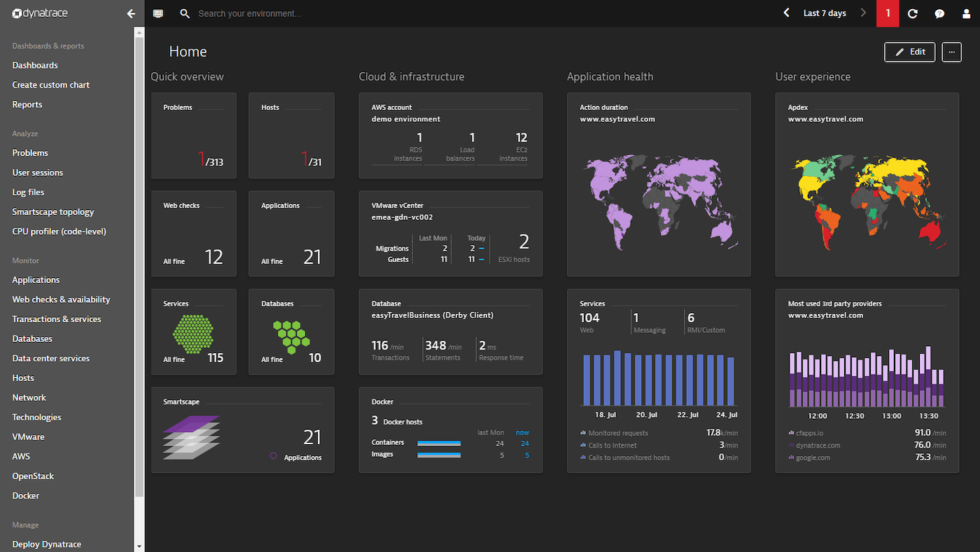Select Docker in the Monitor section

[x=25, y=495]
